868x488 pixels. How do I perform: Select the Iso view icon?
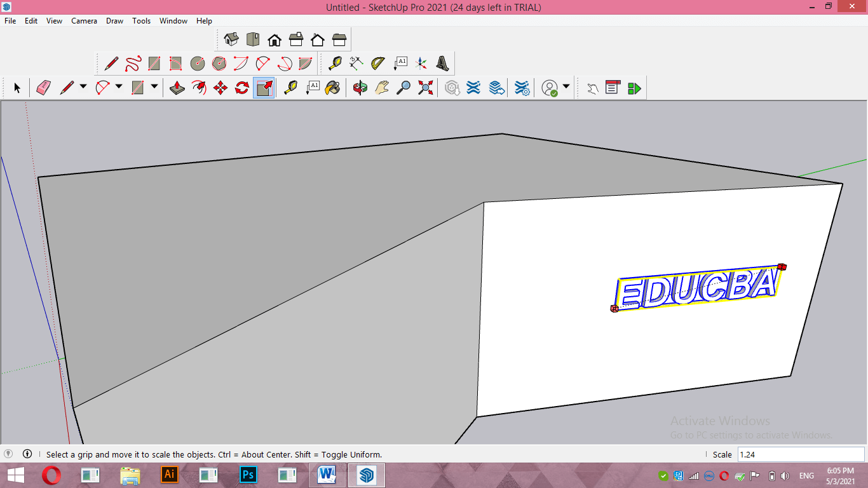point(231,40)
